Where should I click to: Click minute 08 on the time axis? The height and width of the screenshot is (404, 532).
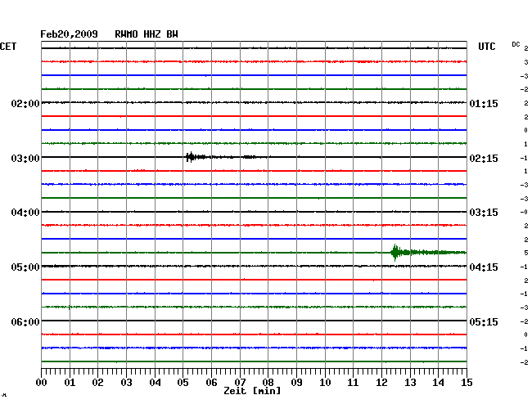(268, 382)
